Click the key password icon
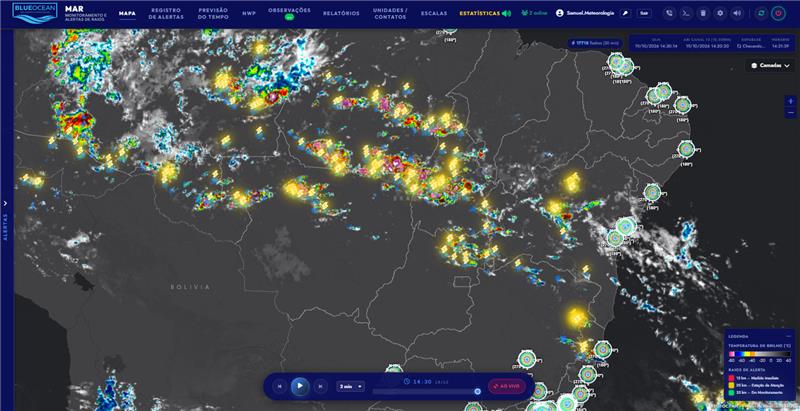Screen dimensions: 800x411 click(x=626, y=13)
